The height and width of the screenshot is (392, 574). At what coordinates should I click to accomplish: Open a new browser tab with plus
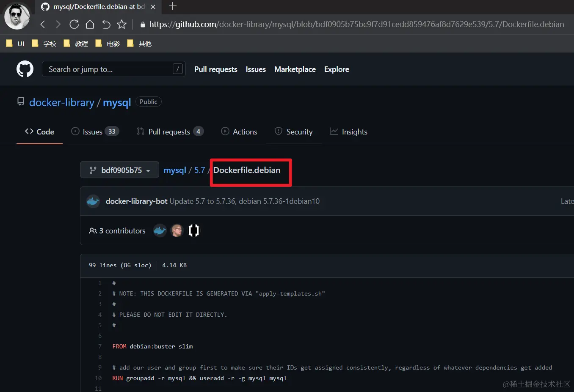coord(173,6)
